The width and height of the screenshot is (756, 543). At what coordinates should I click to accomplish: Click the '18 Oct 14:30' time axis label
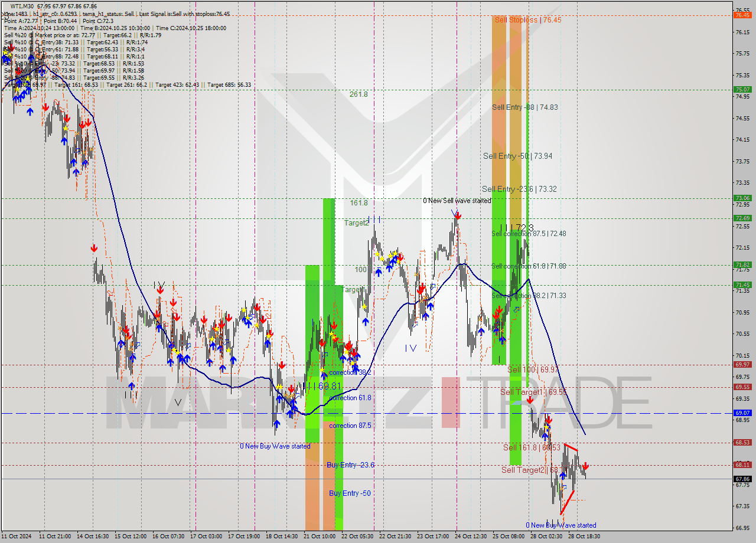click(282, 537)
